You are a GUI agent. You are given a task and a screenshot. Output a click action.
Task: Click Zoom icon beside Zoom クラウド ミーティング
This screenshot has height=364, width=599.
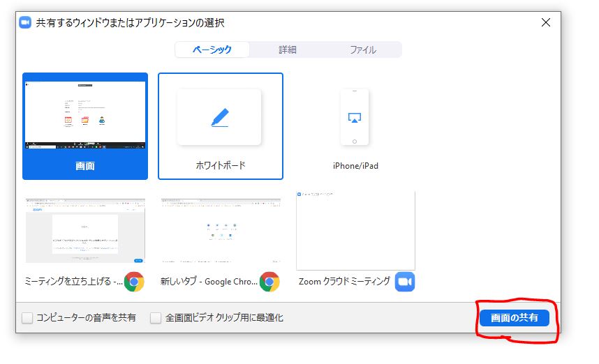(x=404, y=282)
